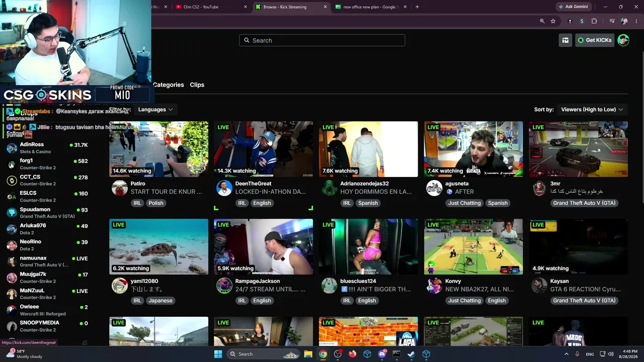Open NeoRino in the sidebar

tap(48, 245)
